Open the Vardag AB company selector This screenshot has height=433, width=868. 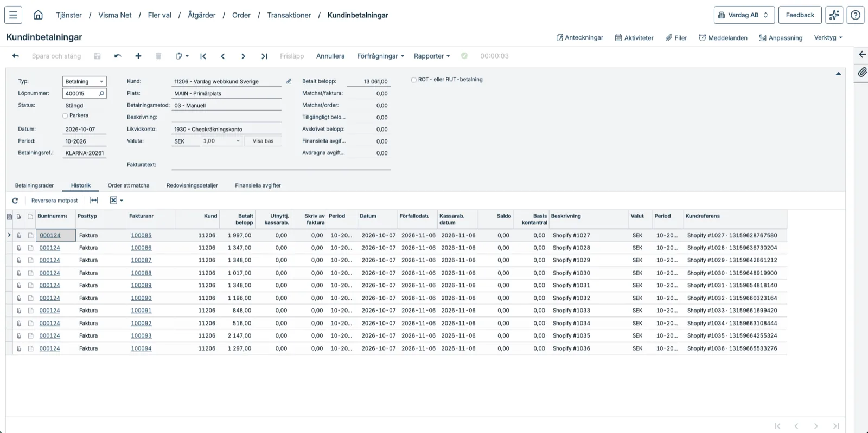pos(744,15)
